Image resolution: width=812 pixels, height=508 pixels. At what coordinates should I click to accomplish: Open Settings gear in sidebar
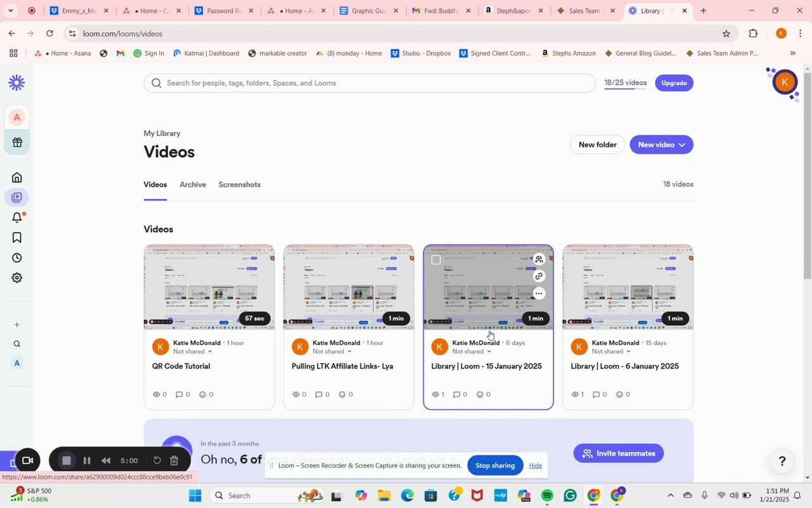pyautogui.click(x=17, y=278)
